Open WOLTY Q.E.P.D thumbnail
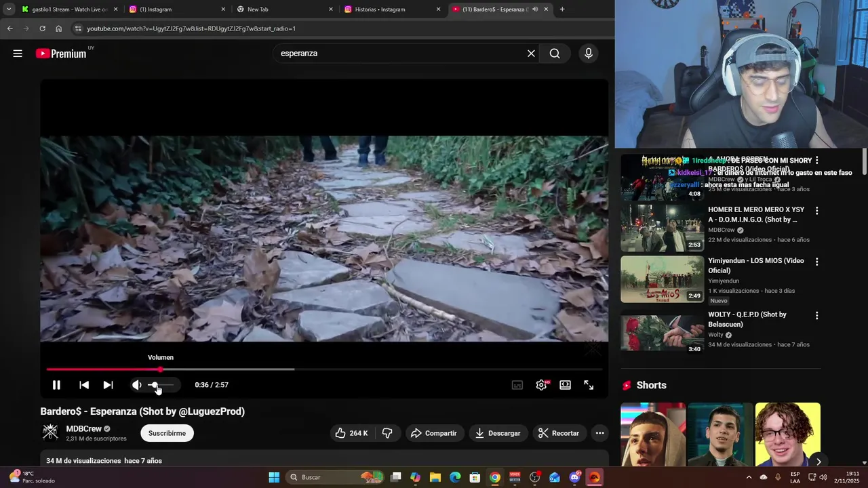The height and width of the screenshot is (488, 868). pos(663,333)
